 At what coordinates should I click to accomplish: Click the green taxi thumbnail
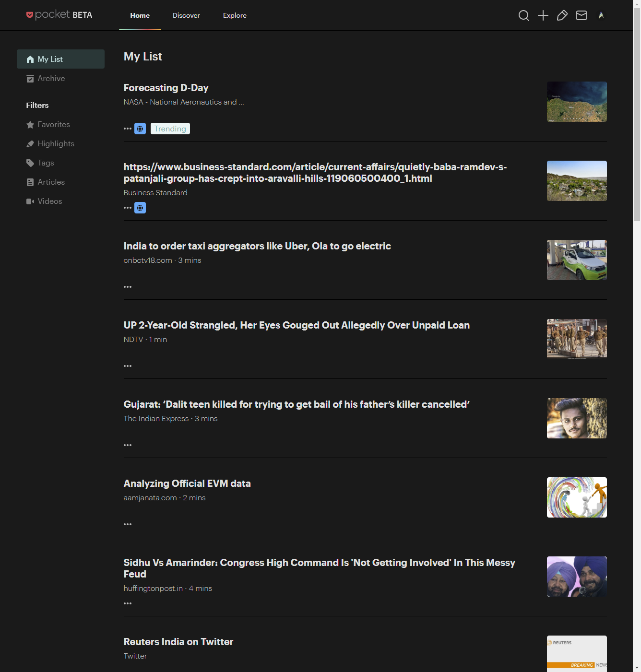coord(577,260)
